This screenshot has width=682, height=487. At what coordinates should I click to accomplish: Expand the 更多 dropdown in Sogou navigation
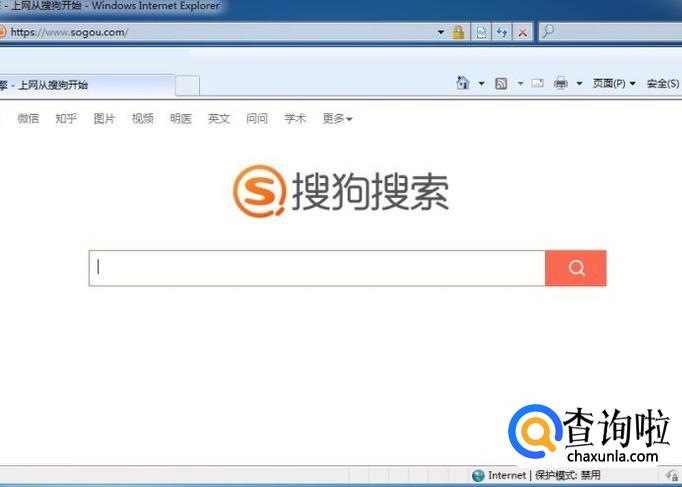click(x=338, y=118)
